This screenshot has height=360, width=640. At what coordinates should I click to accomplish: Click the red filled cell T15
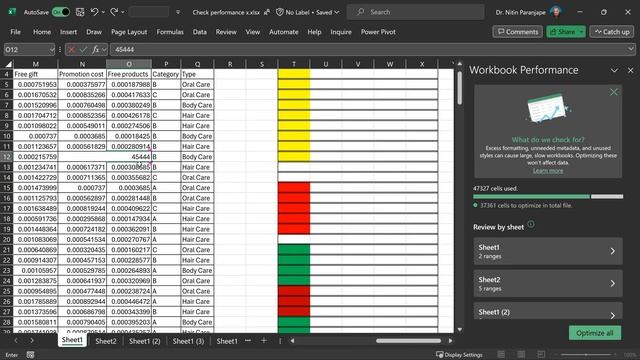[294, 188]
